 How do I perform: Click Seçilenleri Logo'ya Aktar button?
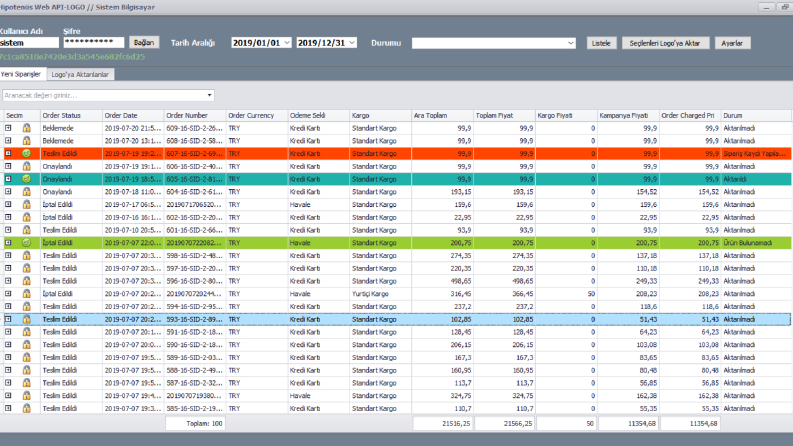(665, 43)
